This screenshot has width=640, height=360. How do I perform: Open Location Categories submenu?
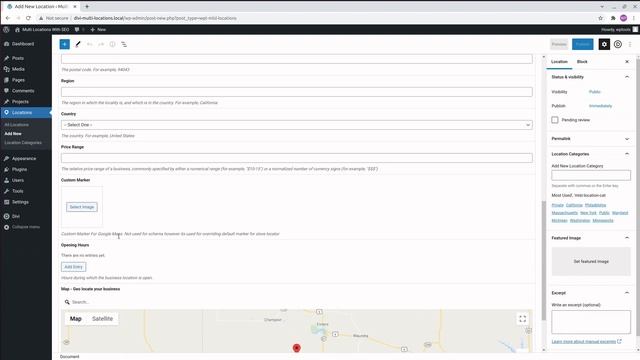click(23, 143)
